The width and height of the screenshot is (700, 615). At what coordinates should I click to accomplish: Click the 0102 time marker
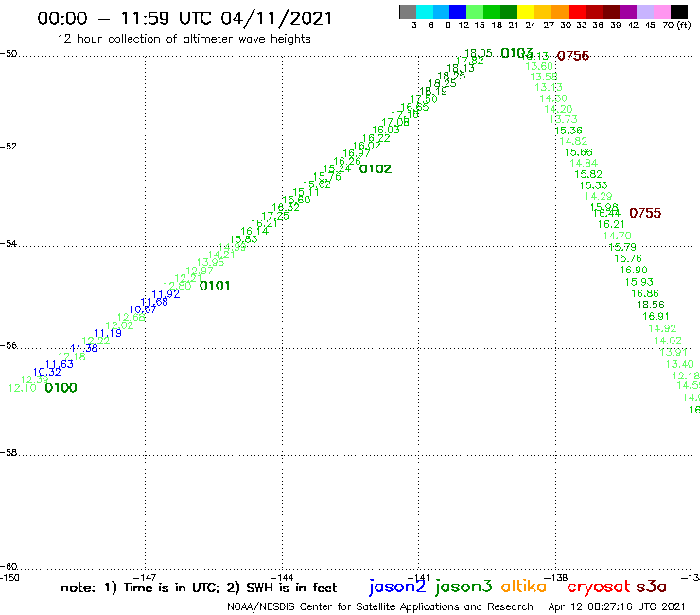click(x=376, y=168)
